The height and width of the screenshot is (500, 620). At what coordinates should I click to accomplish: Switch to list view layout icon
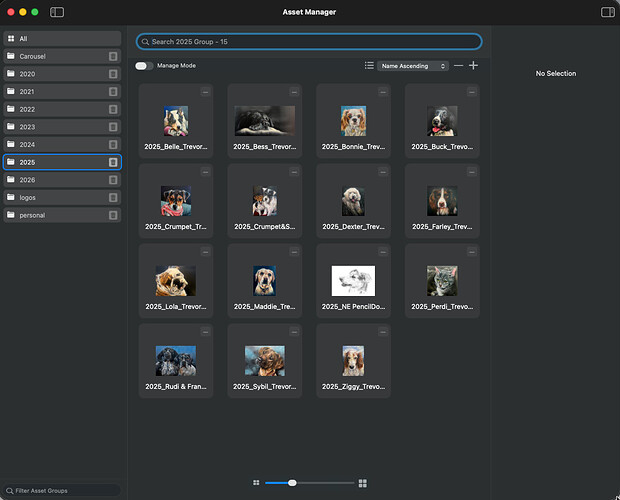pos(369,66)
